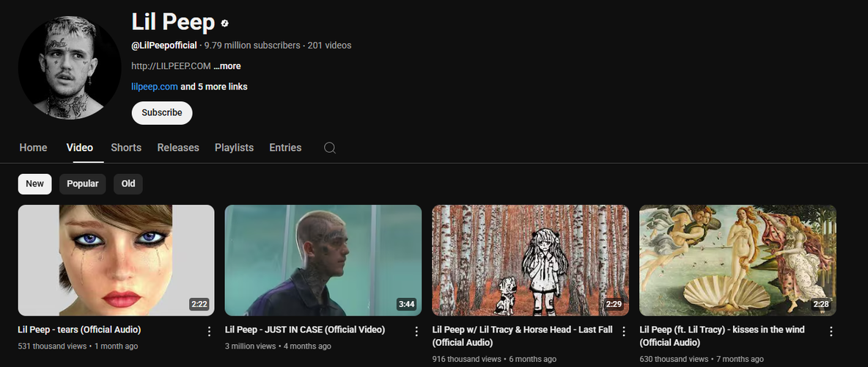Screen dimensions: 868x367
Task: Click the 9.79 million subscribers text
Action: [x=252, y=46]
